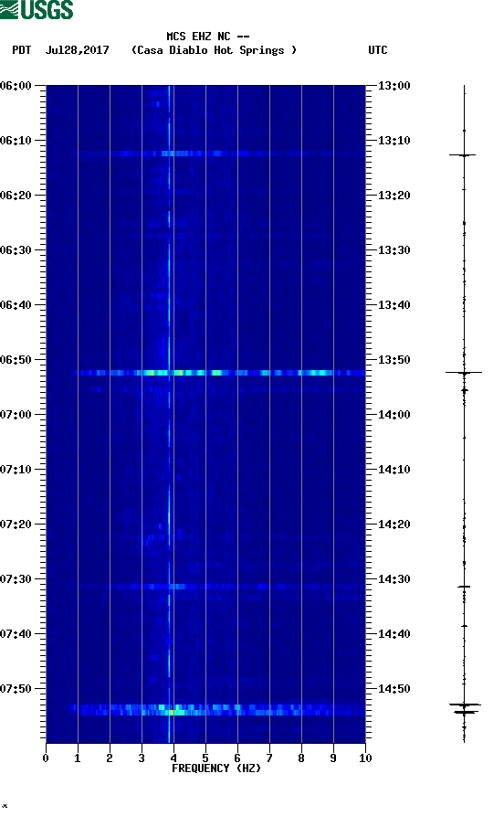Image resolution: width=504 pixels, height=816 pixels.
Task: Click the 07:30 PDT time label
Action: pos(16,578)
